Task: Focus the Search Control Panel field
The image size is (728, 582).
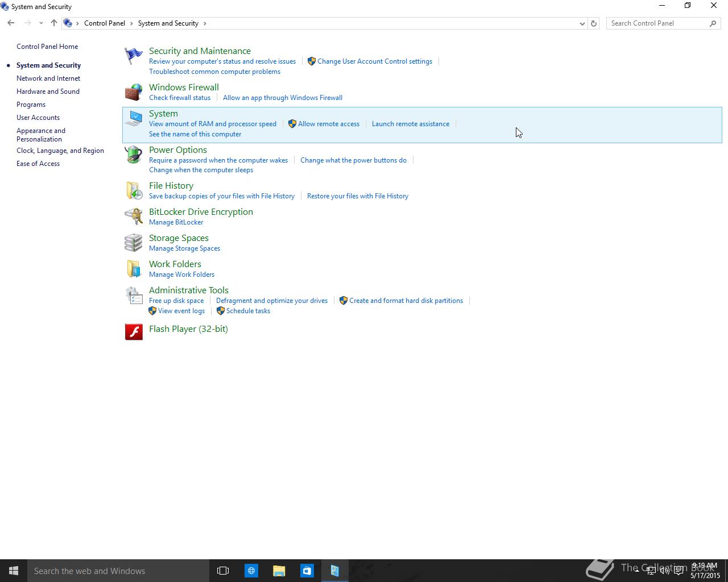Action: click(x=659, y=23)
